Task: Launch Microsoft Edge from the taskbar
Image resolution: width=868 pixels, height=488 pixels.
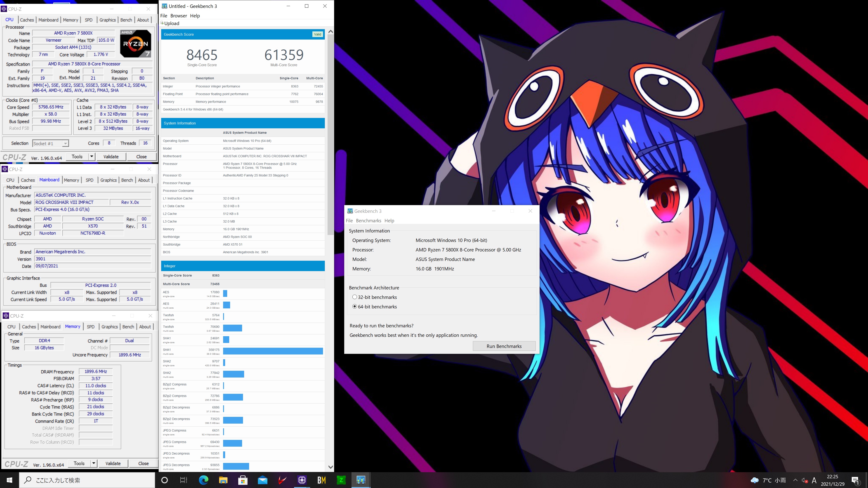Action: coord(203,480)
